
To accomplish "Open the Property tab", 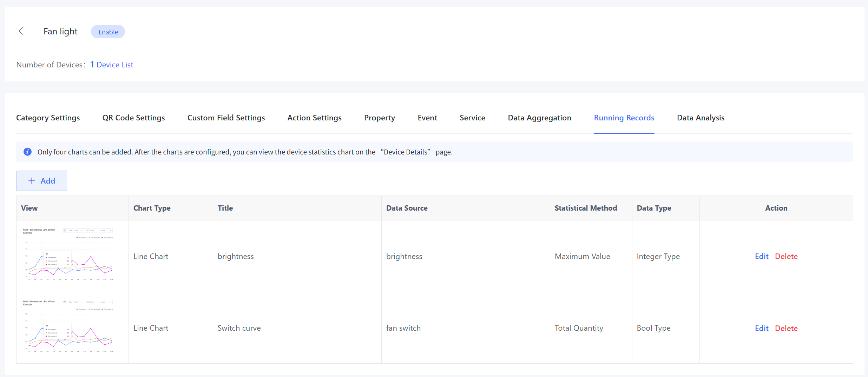I will pyautogui.click(x=380, y=118).
